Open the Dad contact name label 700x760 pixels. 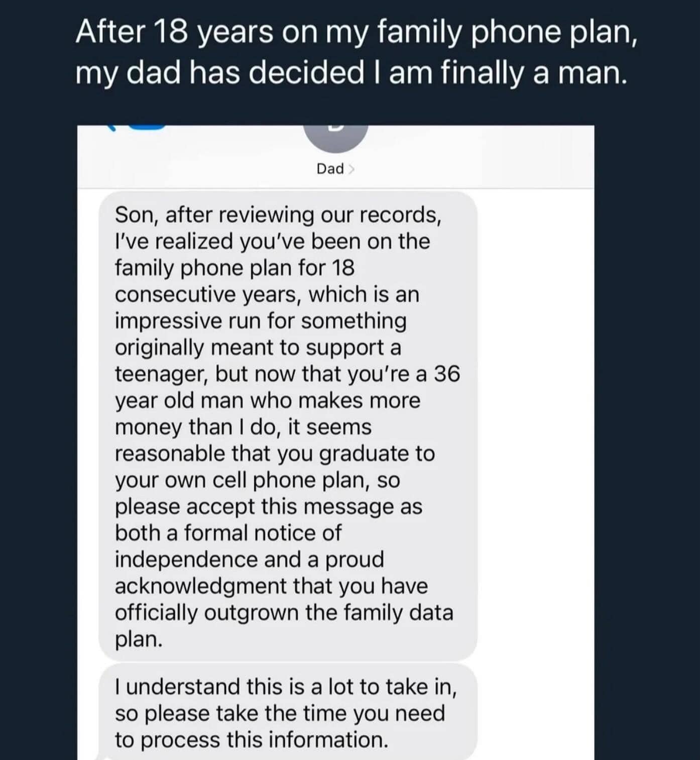(330, 169)
